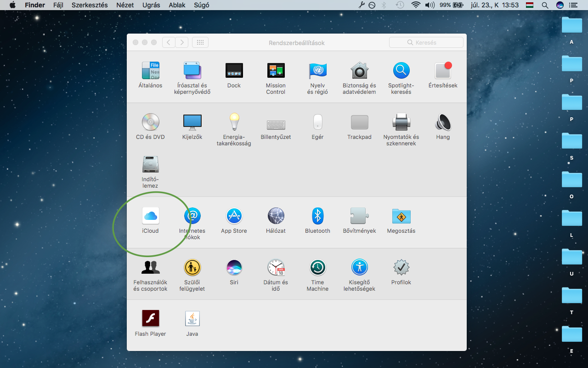This screenshot has height=368, width=588.
Task: Open the Általános preference pane
Action: pyautogui.click(x=150, y=75)
